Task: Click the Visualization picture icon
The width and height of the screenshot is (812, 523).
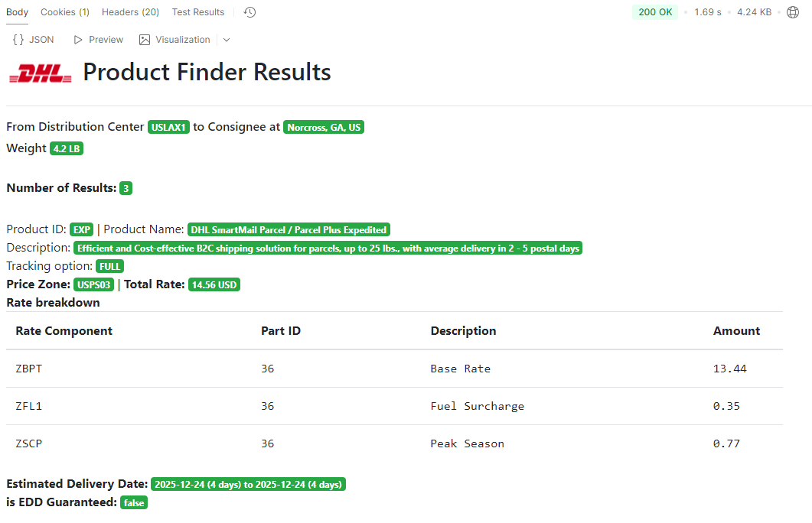Action: [145, 40]
